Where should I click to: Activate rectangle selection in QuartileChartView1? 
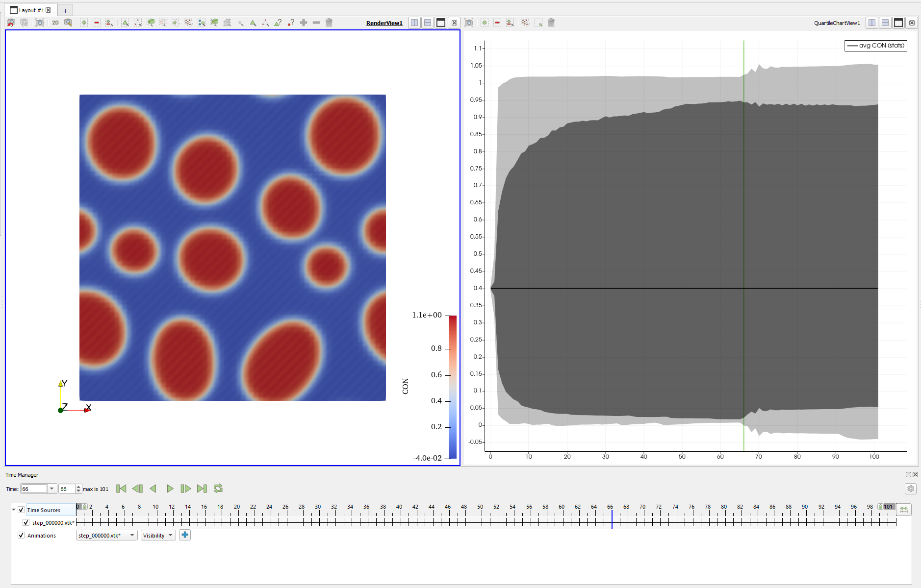pos(538,23)
